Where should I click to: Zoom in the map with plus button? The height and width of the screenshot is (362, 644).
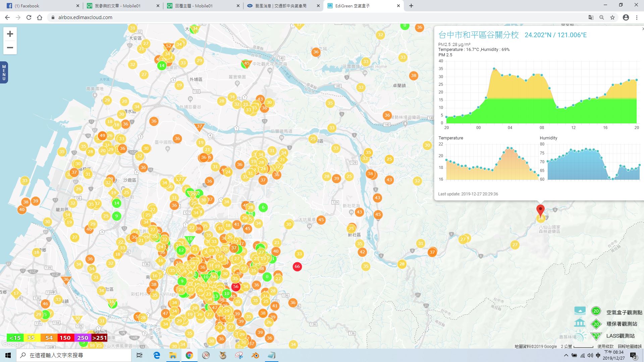10,34
